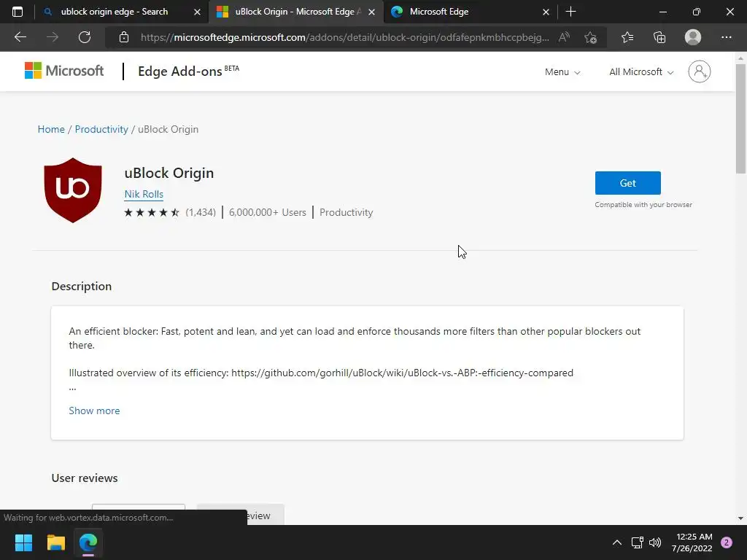This screenshot has height=560, width=747.
Task: Click the User reviews heading
Action: click(85, 478)
